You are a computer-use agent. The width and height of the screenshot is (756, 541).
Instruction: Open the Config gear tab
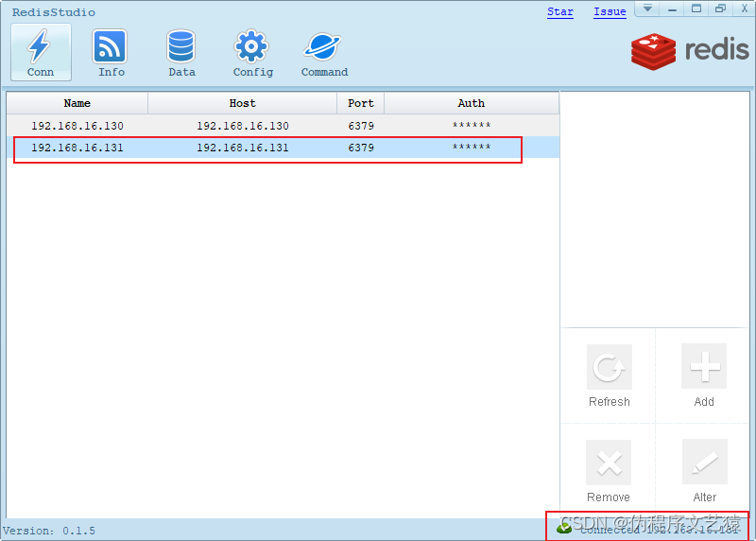pyautogui.click(x=252, y=52)
